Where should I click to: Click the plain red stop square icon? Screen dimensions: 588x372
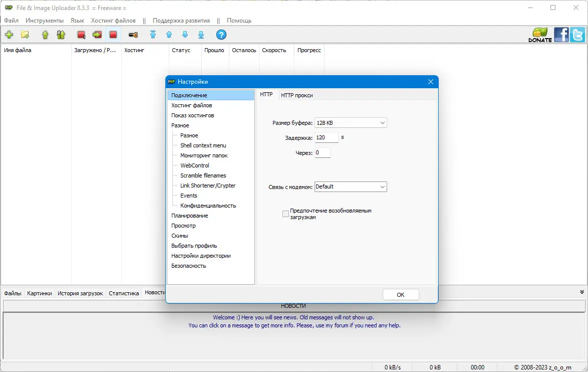pos(113,35)
